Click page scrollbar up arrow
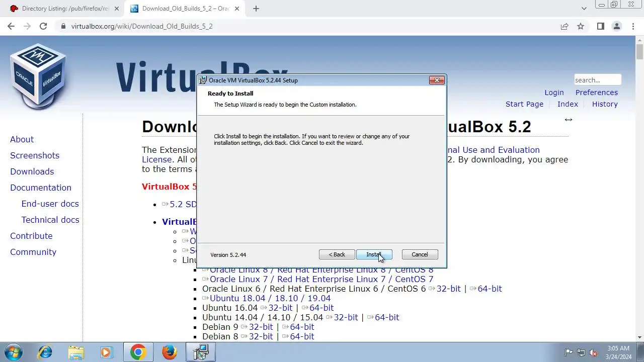This screenshot has height=362, width=644. point(639,40)
